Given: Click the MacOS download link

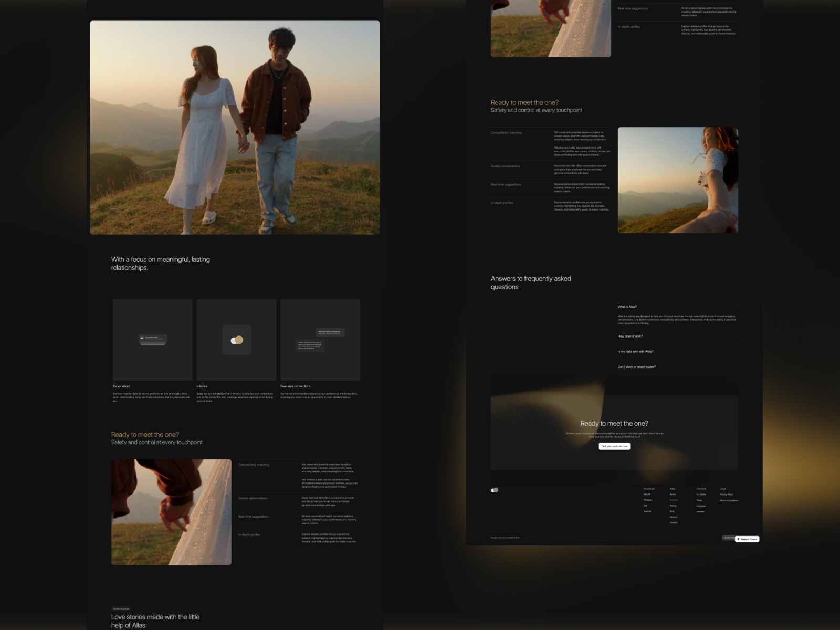Looking at the screenshot, I should [646, 495].
